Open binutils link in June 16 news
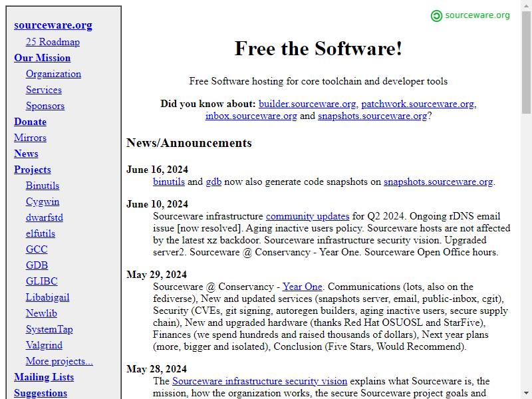532x399 pixels. (x=169, y=181)
